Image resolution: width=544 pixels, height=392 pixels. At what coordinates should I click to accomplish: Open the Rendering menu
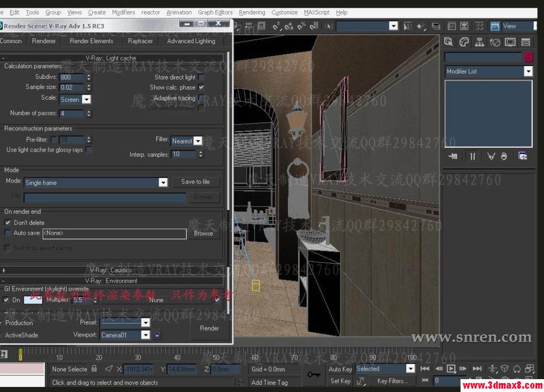click(x=252, y=12)
